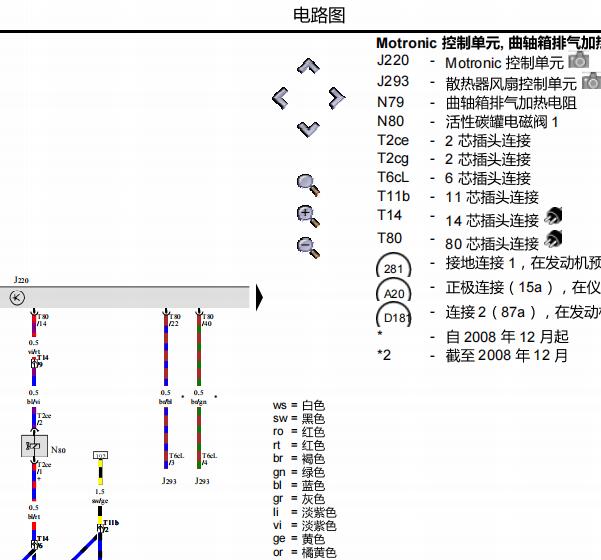Click color legend or = 橘黄色
Image resolution: width=601 pixels, height=560 pixels.
305,552
